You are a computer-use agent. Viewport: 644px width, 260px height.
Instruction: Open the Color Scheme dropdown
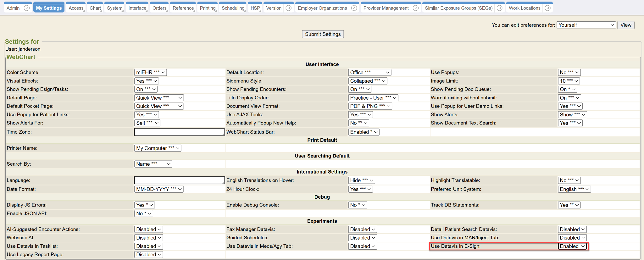coord(150,72)
